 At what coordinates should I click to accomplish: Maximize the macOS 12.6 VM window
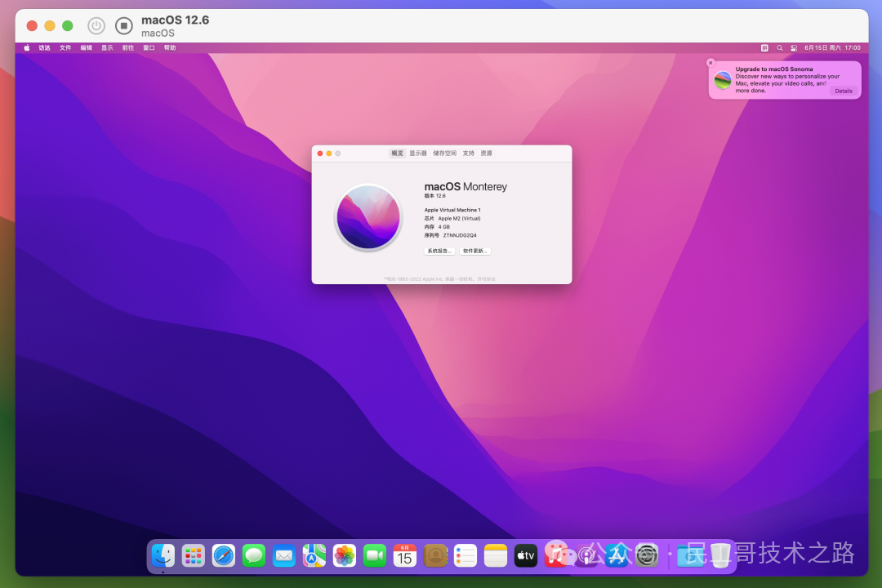point(68,26)
